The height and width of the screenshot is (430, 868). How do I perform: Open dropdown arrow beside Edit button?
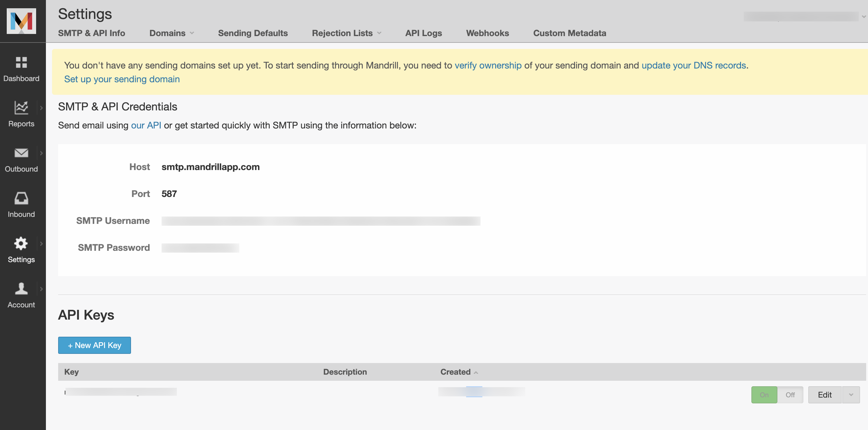[851, 395]
